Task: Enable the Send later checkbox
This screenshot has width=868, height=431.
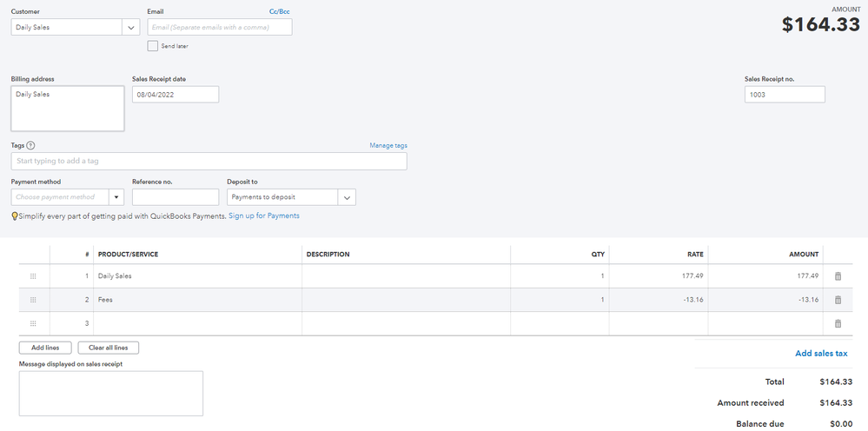Action: coord(153,46)
